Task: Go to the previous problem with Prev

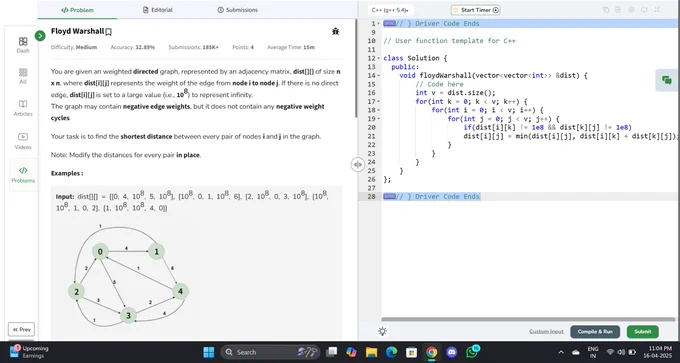Action: pos(21,330)
